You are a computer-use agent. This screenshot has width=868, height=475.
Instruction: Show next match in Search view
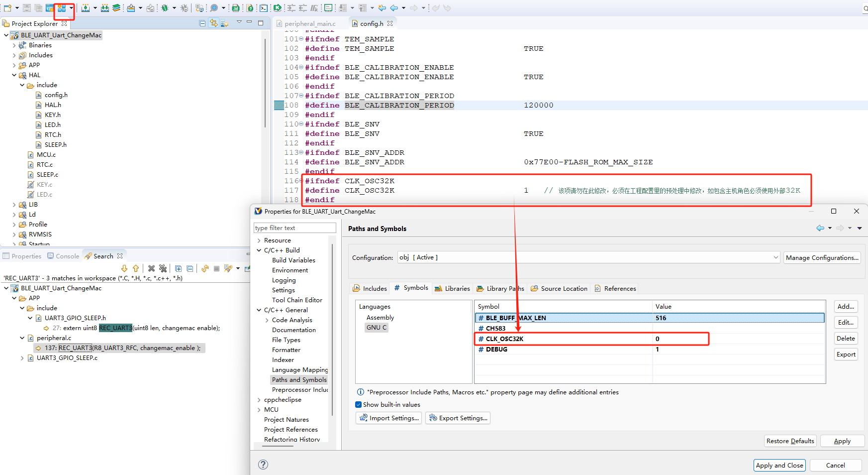(124, 268)
